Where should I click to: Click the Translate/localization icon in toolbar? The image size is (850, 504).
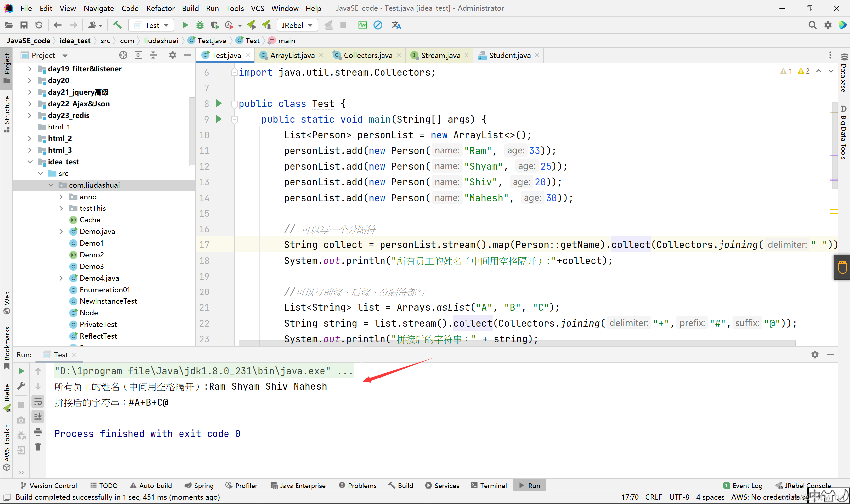click(x=396, y=25)
